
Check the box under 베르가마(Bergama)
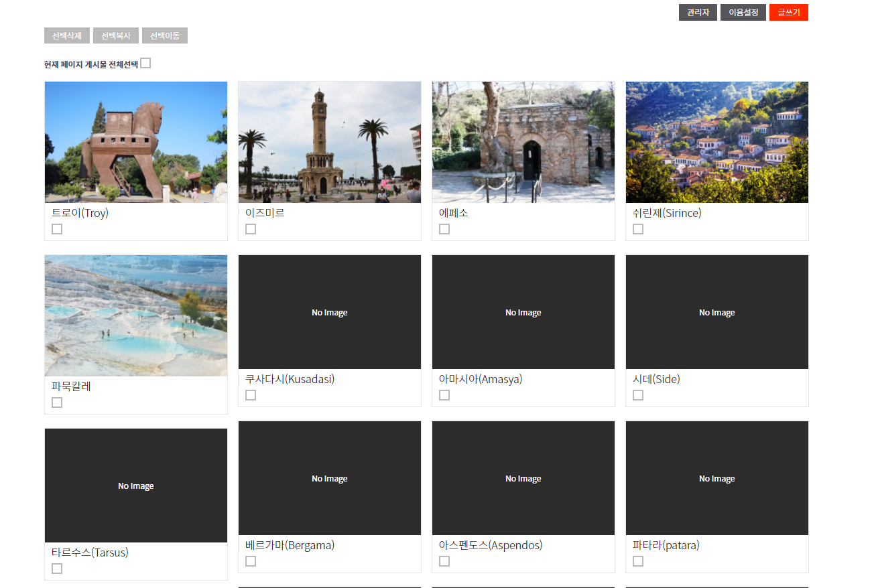pos(251,561)
